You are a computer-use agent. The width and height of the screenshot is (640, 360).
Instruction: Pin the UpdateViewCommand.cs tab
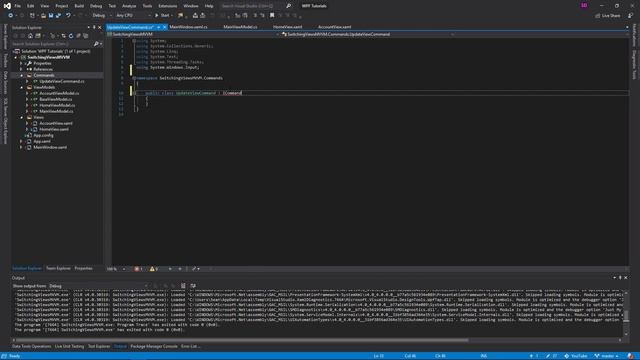click(x=159, y=27)
